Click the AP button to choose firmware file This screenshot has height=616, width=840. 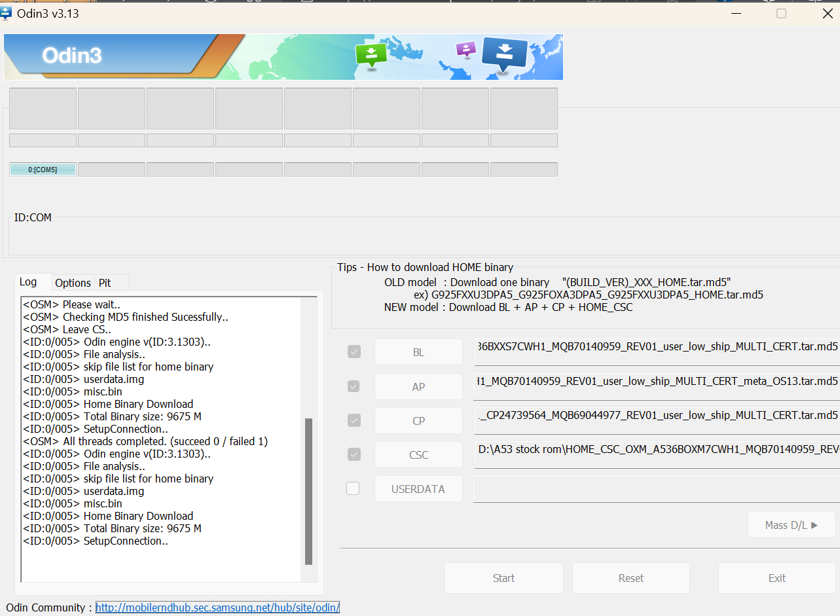click(x=418, y=386)
